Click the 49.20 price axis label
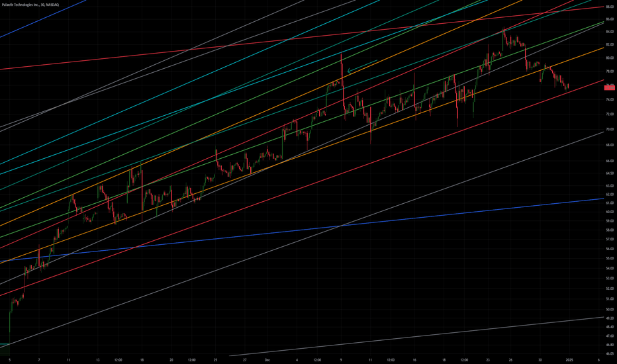Image resolution: width=617 pixels, height=364 pixels. coord(610,318)
